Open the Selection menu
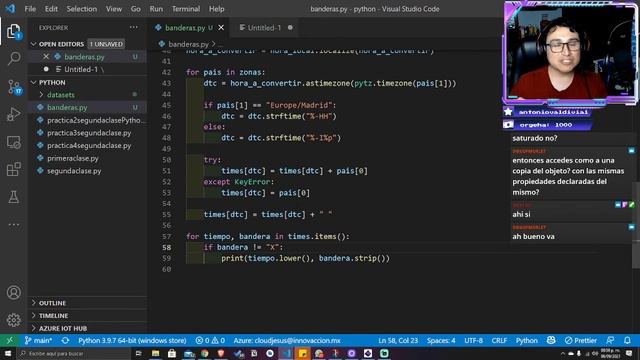This screenshot has width=640, height=360. pos(82,9)
